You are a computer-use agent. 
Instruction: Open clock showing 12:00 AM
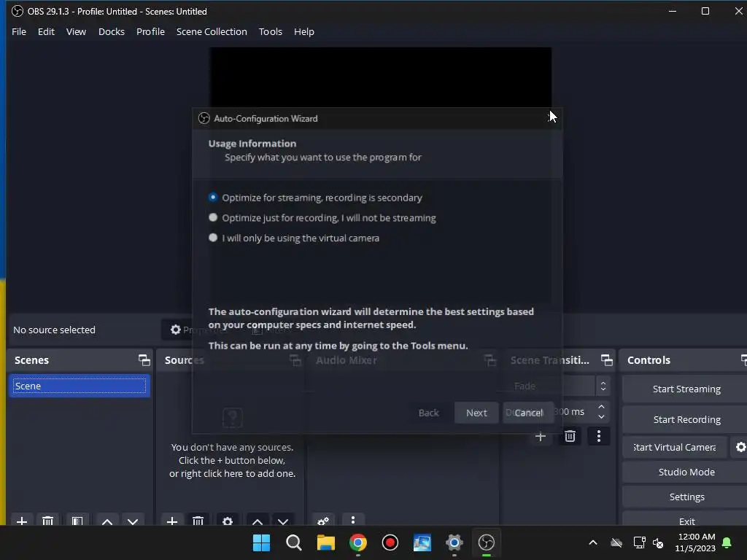(x=695, y=542)
